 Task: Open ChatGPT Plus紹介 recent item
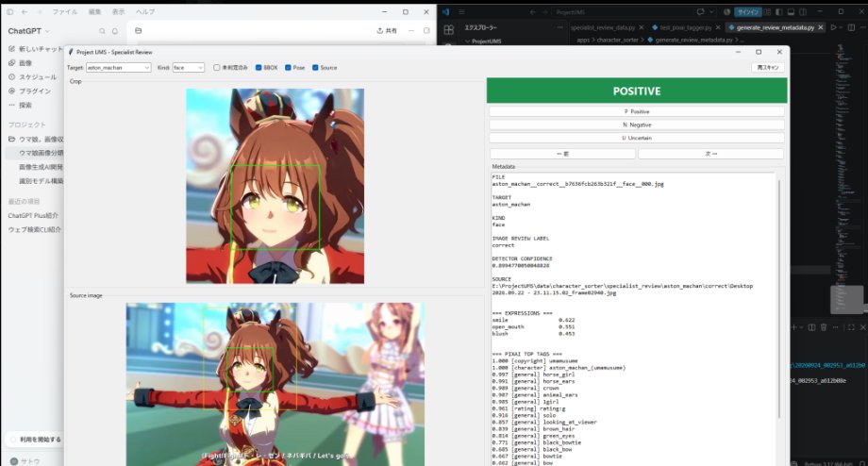[33, 215]
